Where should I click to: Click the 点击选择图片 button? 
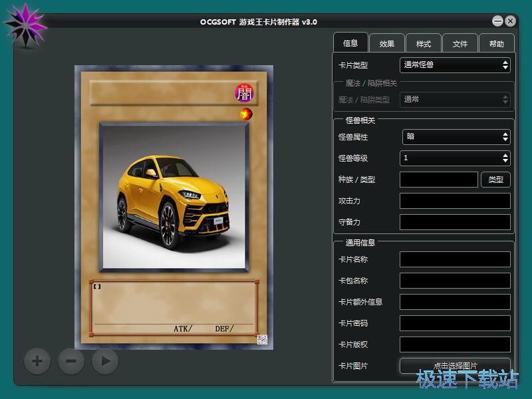click(x=455, y=366)
